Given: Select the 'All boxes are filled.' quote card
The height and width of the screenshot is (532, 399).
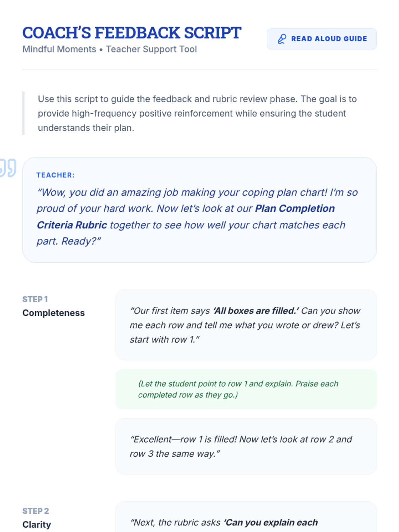Looking at the screenshot, I should point(246,325).
